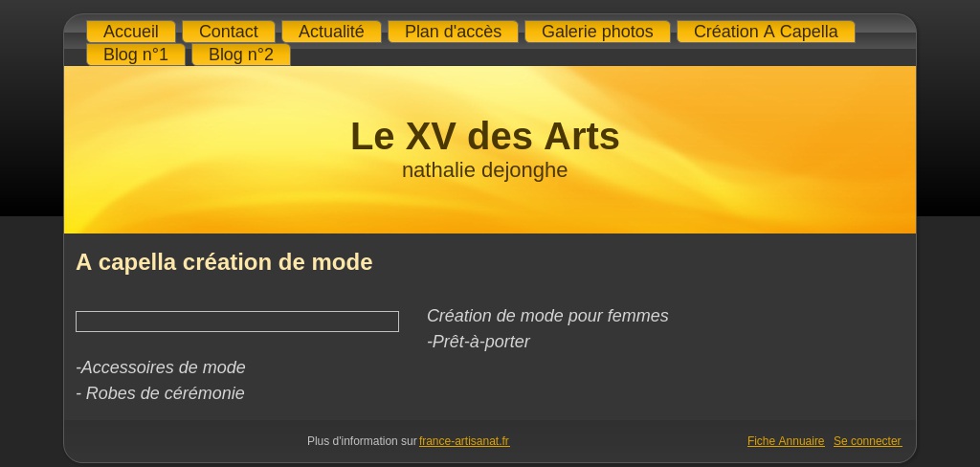This screenshot has width=980, height=467.
Task: Click the - Robes de cérémonie line
Action: pos(160,393)
